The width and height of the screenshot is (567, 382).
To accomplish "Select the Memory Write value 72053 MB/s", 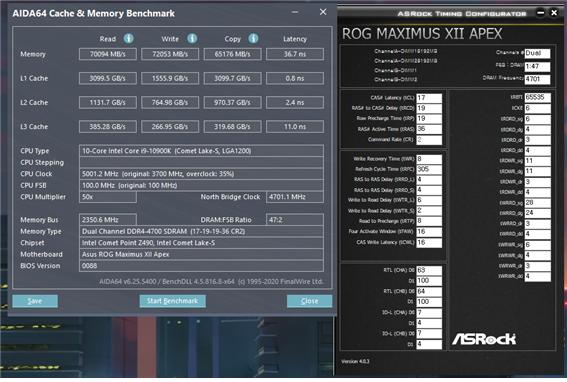I will 170,54.
